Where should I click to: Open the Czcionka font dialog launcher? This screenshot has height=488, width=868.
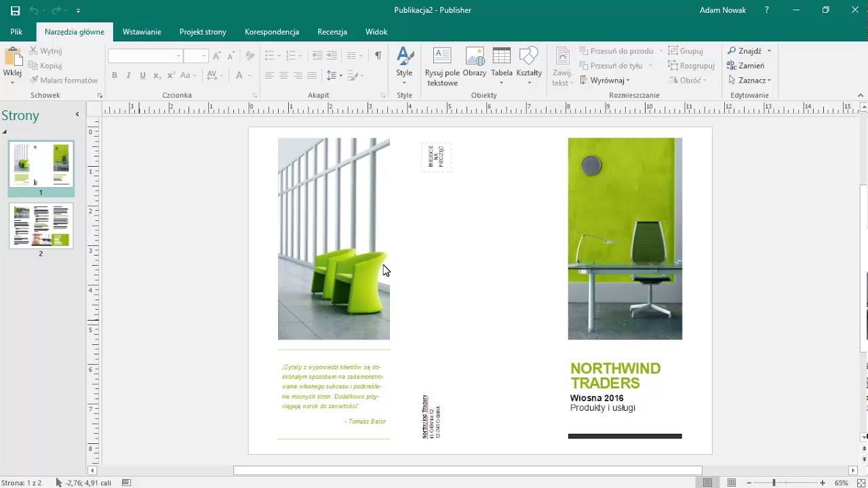pyautogui.click(x=255, y=96)
